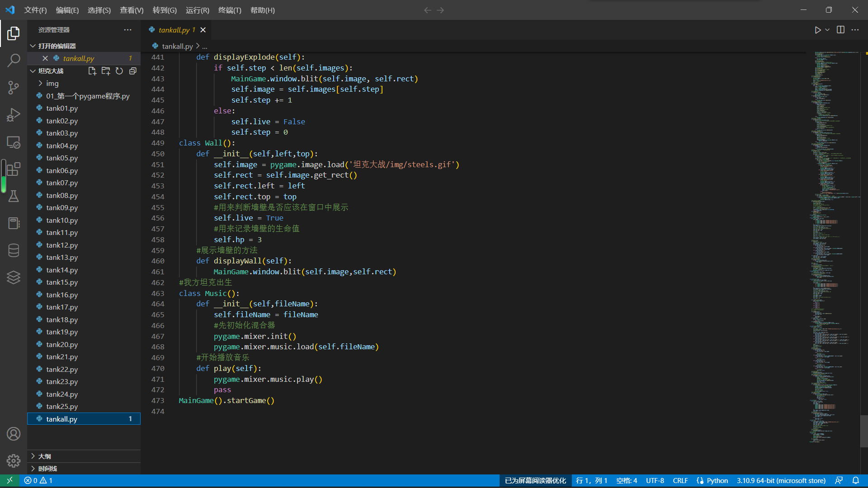Open the Explorer view in activity bar
This screenshot has width=868, height=488.
point(14,33)
